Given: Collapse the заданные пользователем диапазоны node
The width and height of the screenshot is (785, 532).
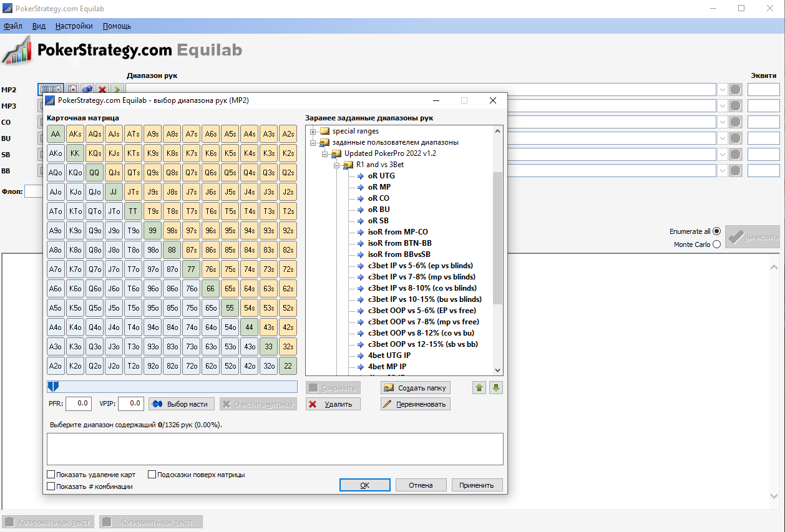Looking at the screenshot, I should [x=313, y=143].
